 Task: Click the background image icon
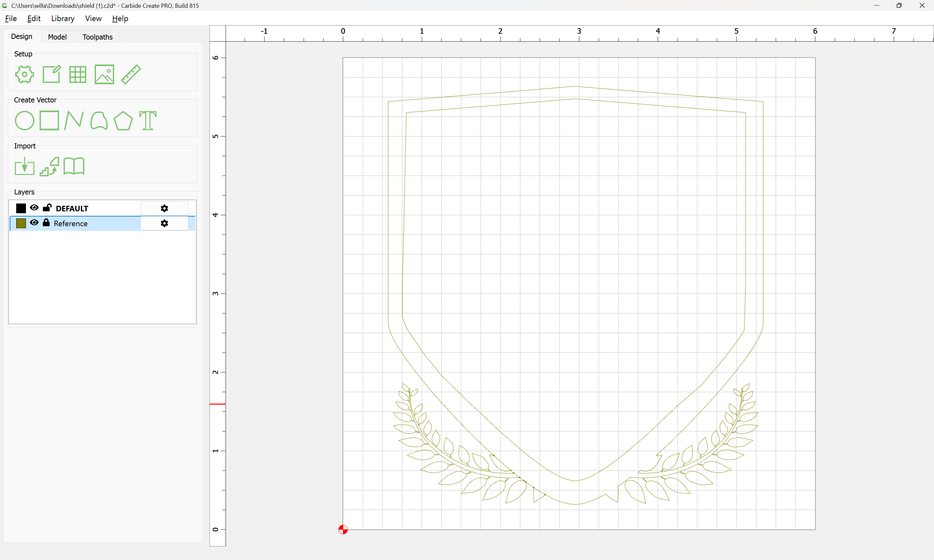coord(104,74)
